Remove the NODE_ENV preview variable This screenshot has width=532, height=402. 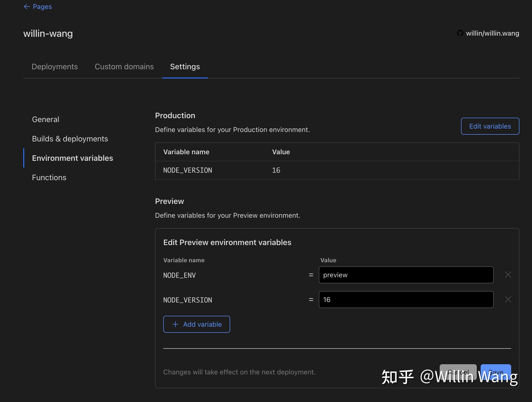[x=508, y=275]
